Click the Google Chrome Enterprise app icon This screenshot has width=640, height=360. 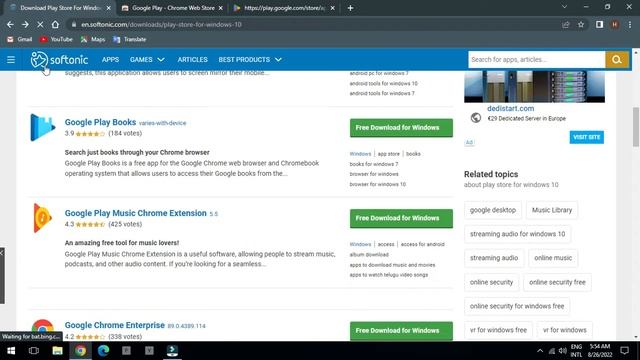pos(42,329)
